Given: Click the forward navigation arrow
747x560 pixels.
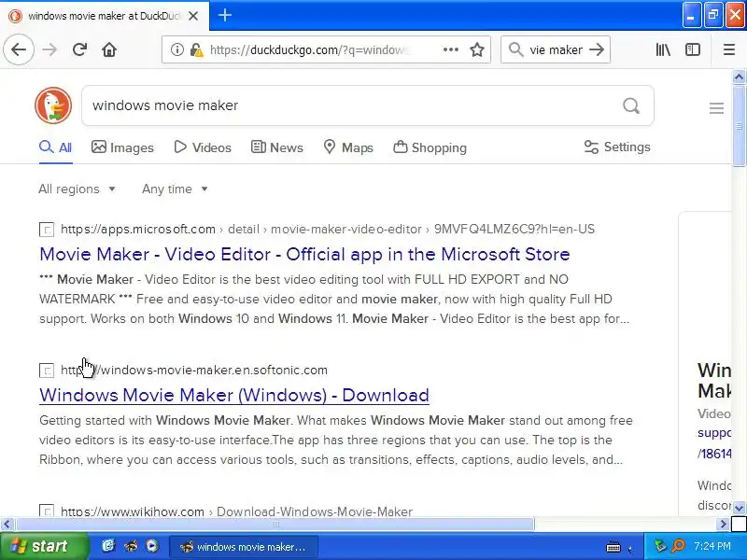Looking at the screenshot, I should coord(49,49).
